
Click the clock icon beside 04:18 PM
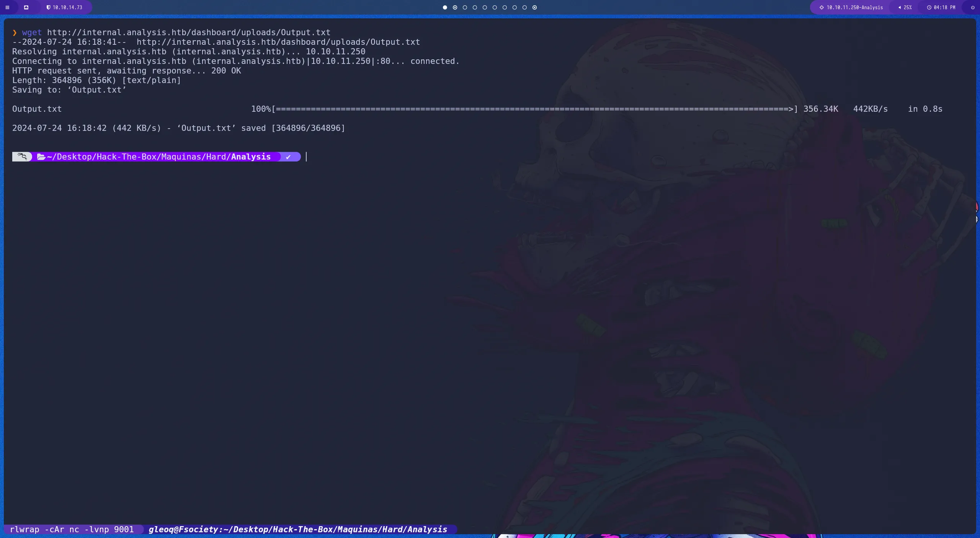coord(929,7)
